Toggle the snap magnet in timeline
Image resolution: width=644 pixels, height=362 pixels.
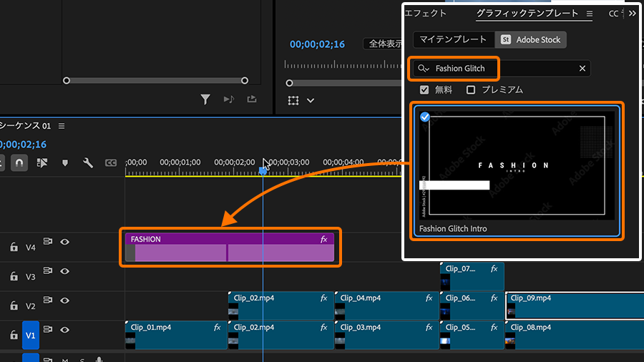(x=19, y=163)
